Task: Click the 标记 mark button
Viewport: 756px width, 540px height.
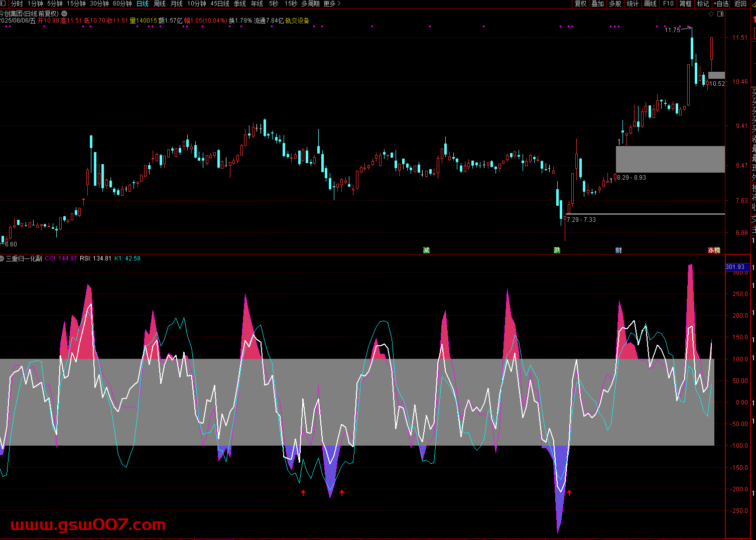Action: click(x=703, y=4)
